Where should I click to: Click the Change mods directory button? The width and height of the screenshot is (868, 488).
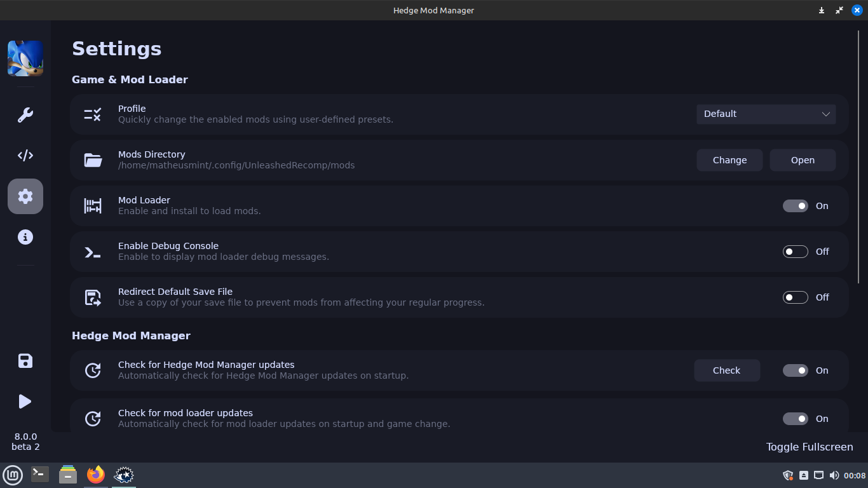pos(729,160)
